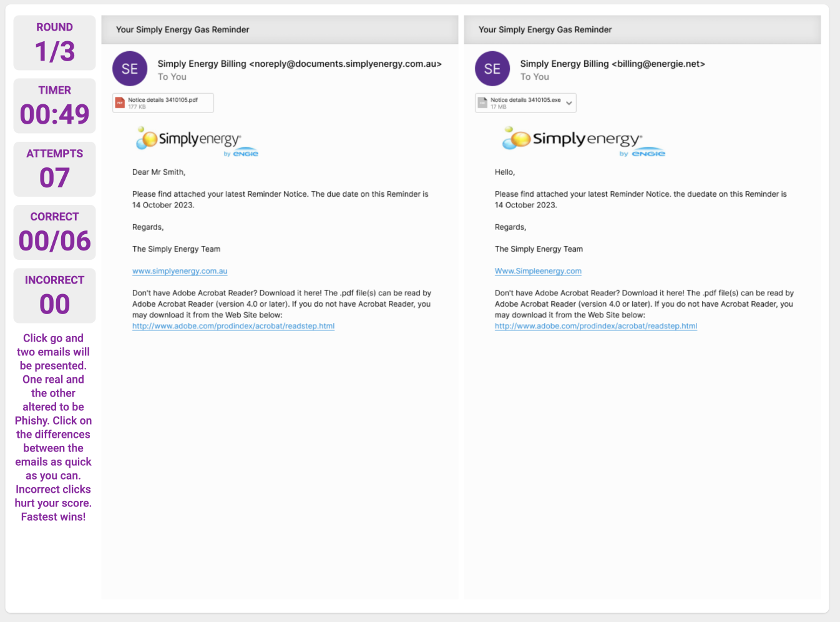
Task: Click the CORRECT 00/06 counter
Action: tap(54, 232)
